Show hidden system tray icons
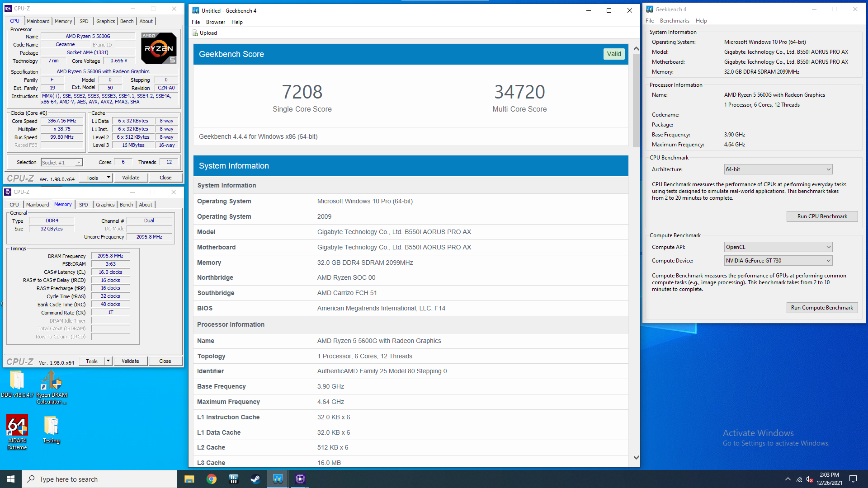Screen dimensions: 868x488 pos(788,479)
